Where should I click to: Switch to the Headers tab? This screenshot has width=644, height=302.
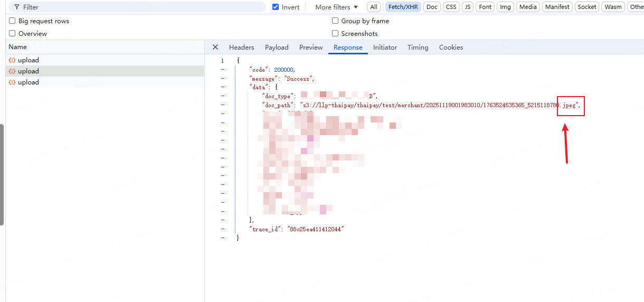pos(241,48)
